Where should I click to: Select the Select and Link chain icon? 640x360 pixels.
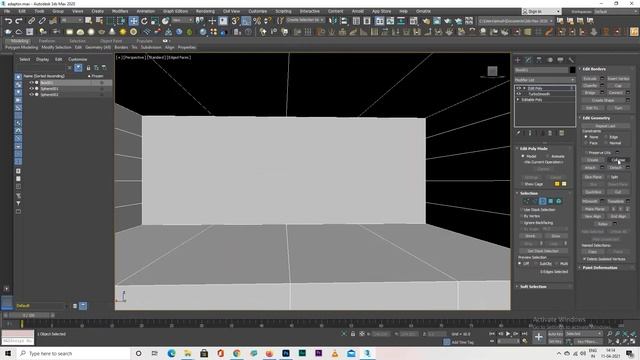point(31,20)
